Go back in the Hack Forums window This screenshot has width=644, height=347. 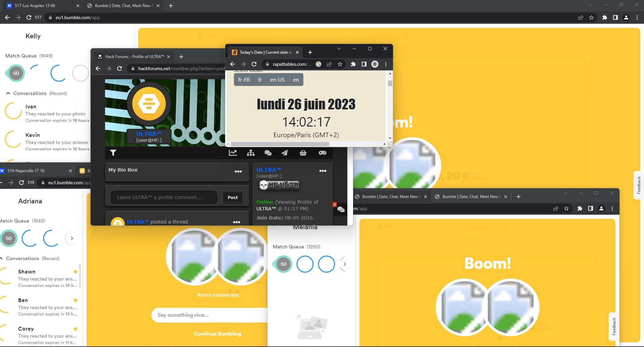pos(98,68)
